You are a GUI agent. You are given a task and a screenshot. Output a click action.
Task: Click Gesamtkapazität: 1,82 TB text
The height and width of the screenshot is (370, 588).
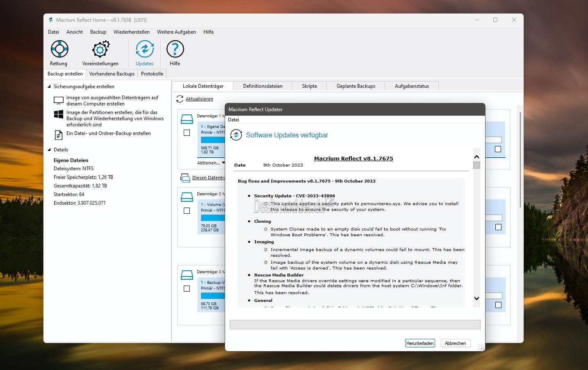point(80,186)
